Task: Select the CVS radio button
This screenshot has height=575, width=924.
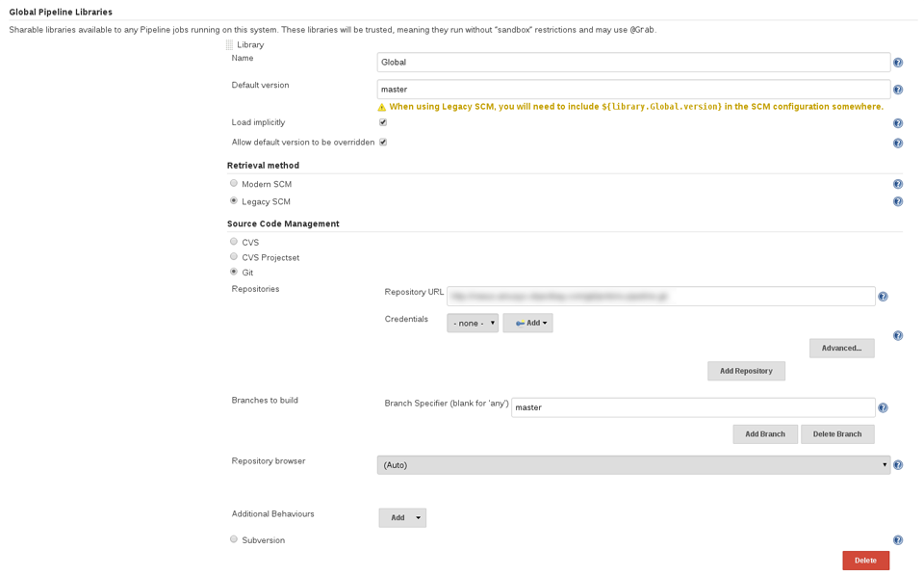Action: [234, 241]
